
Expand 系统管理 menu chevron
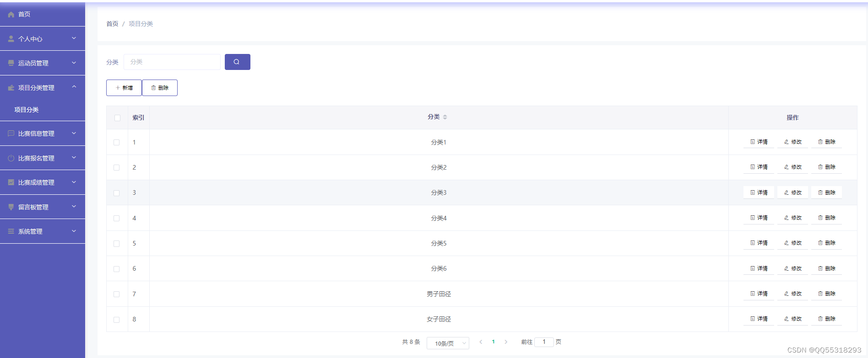(x=74, y=231)
